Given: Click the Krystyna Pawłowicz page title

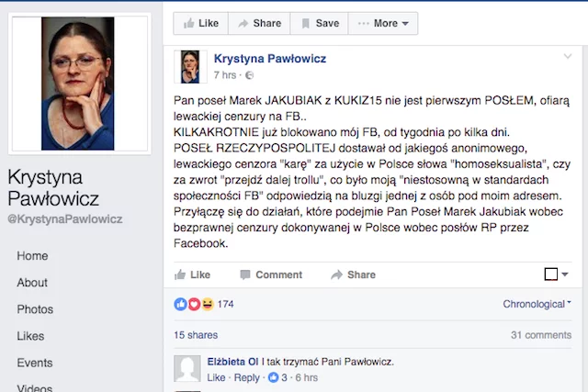Looking at the screenshot, I should [x=53, y=188].
